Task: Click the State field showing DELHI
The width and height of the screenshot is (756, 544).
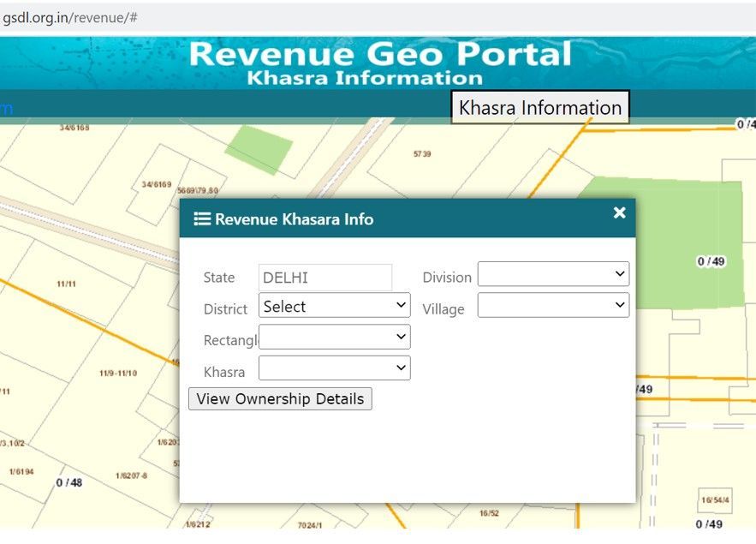Action: click(324, 277)
